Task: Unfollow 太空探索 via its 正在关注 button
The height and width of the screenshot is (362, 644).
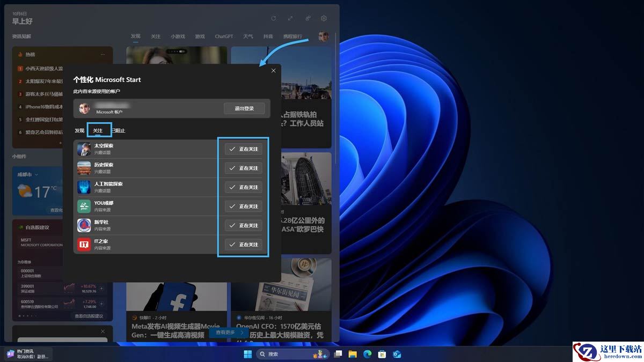Action: click(244, 149)
